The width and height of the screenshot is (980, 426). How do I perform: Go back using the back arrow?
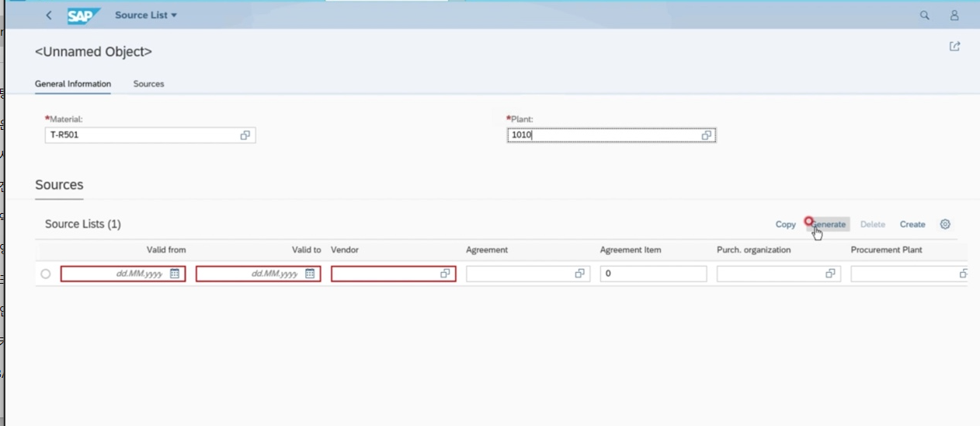pos(49,16)
